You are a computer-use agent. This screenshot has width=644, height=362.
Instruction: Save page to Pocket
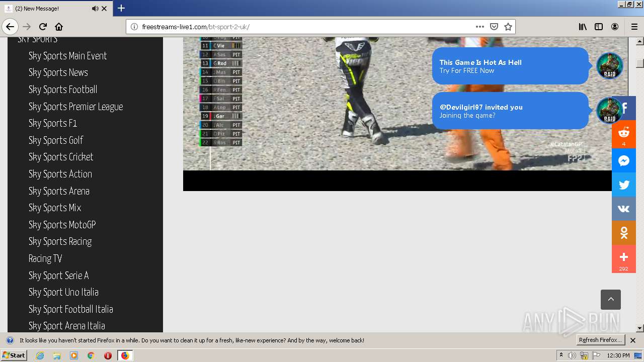click(x=494, y=27)
